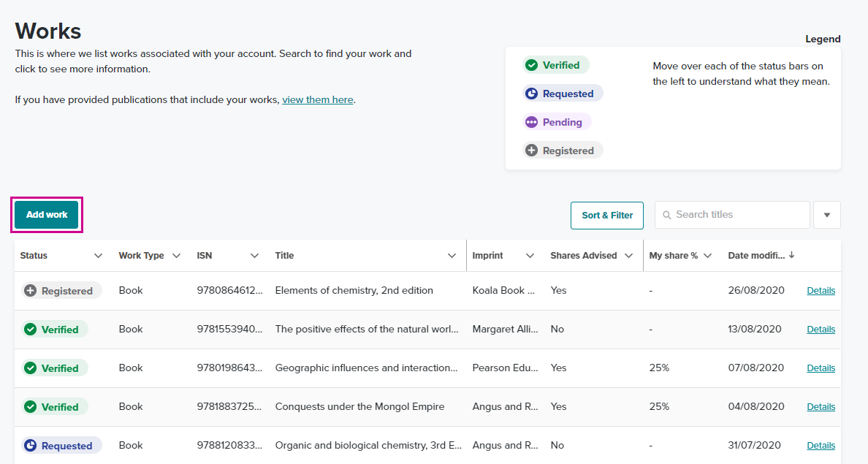Click date cell 13/08/2020
This screenshot has height=464, width=868.
tap(755, 330)
